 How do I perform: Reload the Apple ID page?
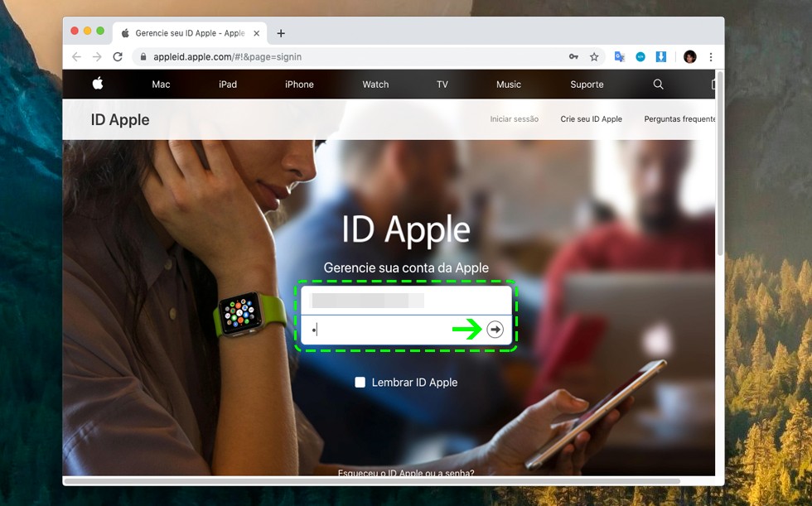click(118, 57)
